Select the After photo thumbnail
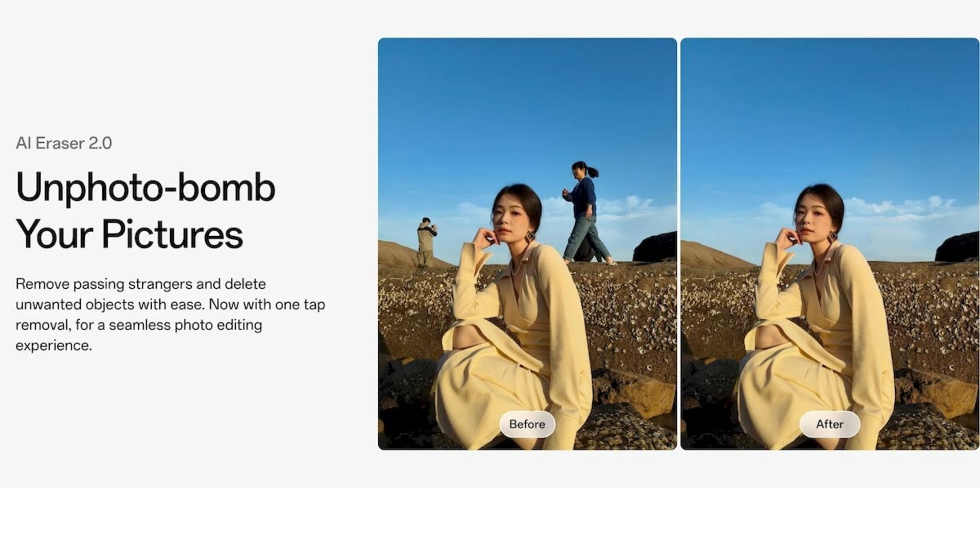The image size is (980, 551). point(830,244)
